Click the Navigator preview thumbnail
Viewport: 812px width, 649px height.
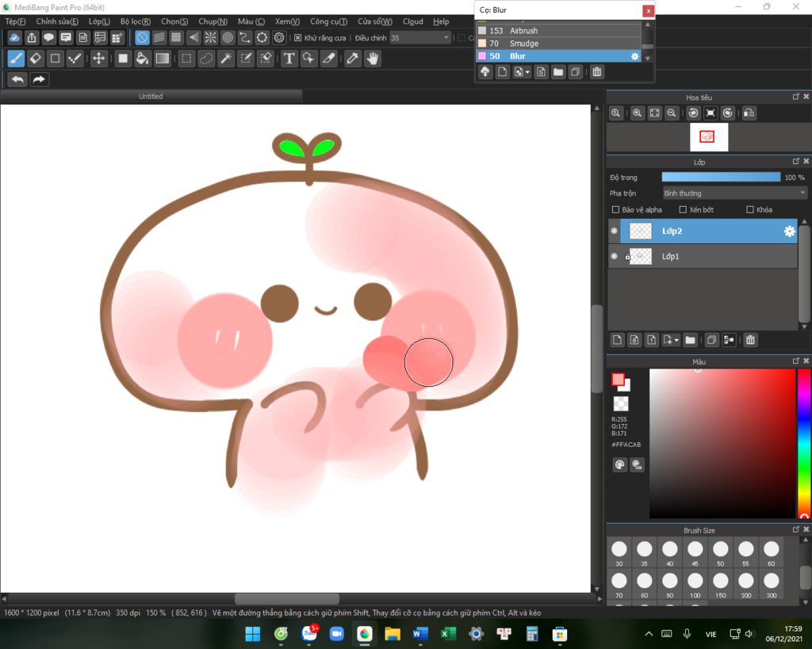pos(709,137)
